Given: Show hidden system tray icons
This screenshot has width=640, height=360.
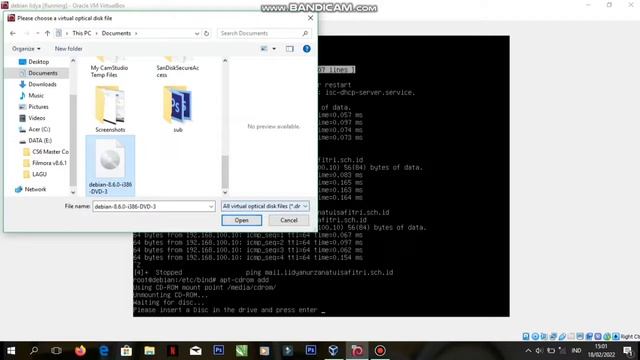Looking at the screenshot, I should 528,351.
